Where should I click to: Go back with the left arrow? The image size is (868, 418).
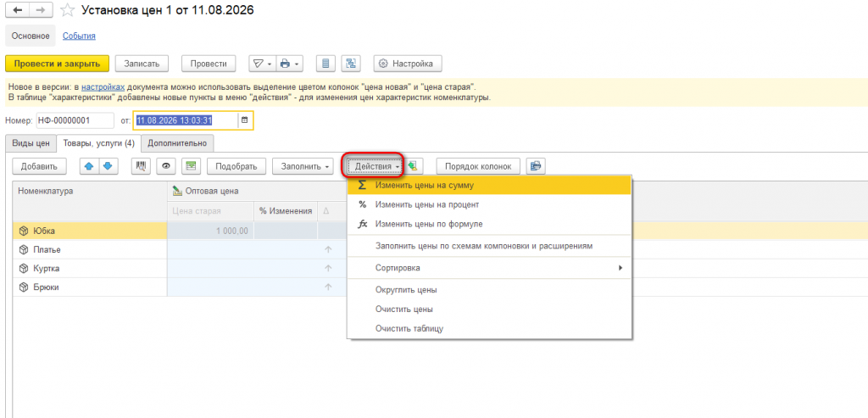(17, 10)
